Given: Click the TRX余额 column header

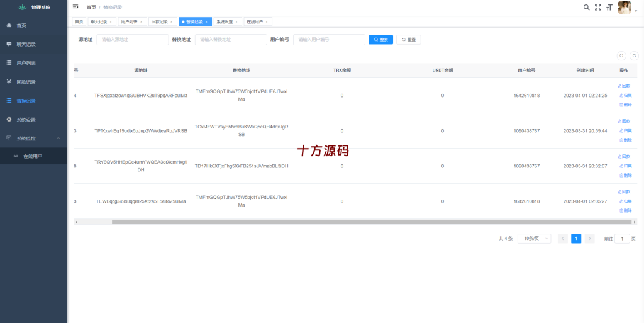Looking at the screenshot, I should pos(341,71).
